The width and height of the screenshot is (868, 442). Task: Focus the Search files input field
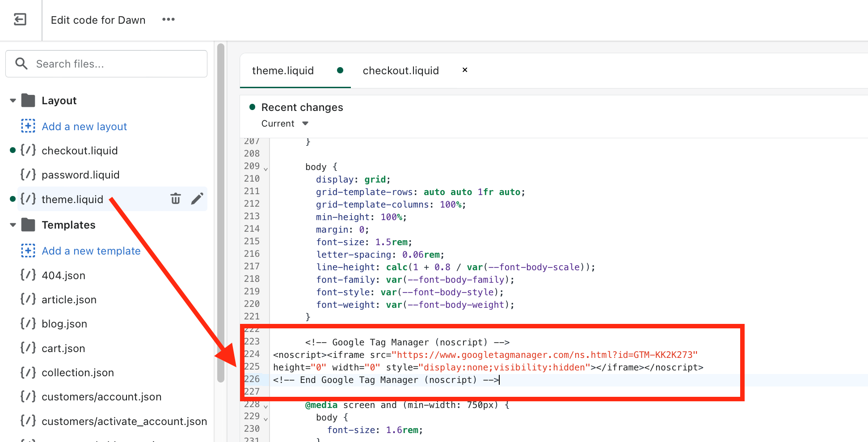point(106,64)
